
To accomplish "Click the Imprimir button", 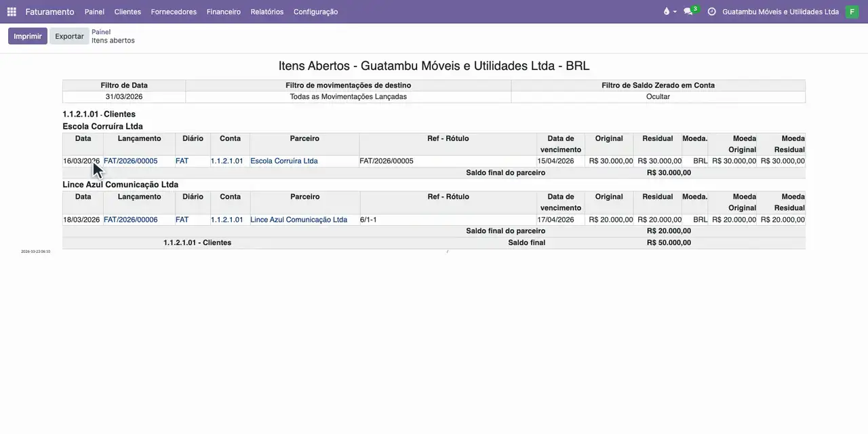I will click(28, 36).
